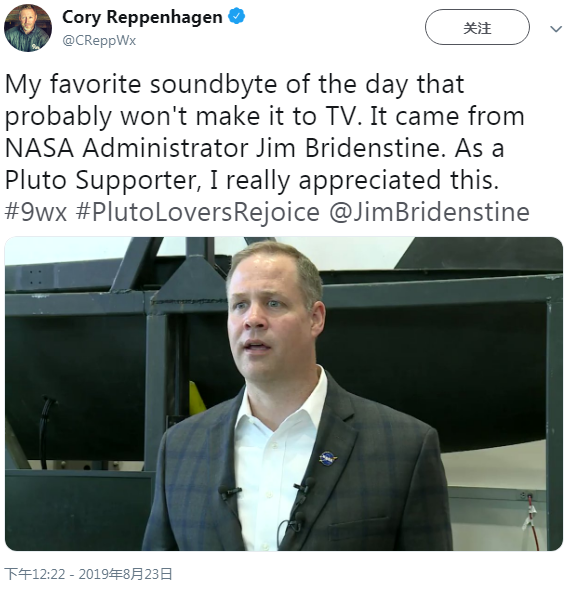Image resolution: width=568 pixels, height=590 pixels.
Task: Open Cory Reppenhagen's profile avatar
Action: tap(28, 28)
